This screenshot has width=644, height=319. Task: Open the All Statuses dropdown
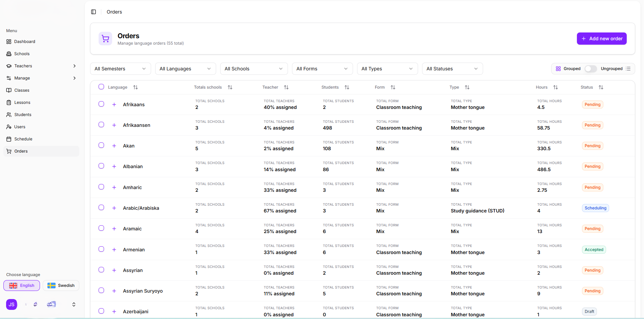tap(453, 69)
